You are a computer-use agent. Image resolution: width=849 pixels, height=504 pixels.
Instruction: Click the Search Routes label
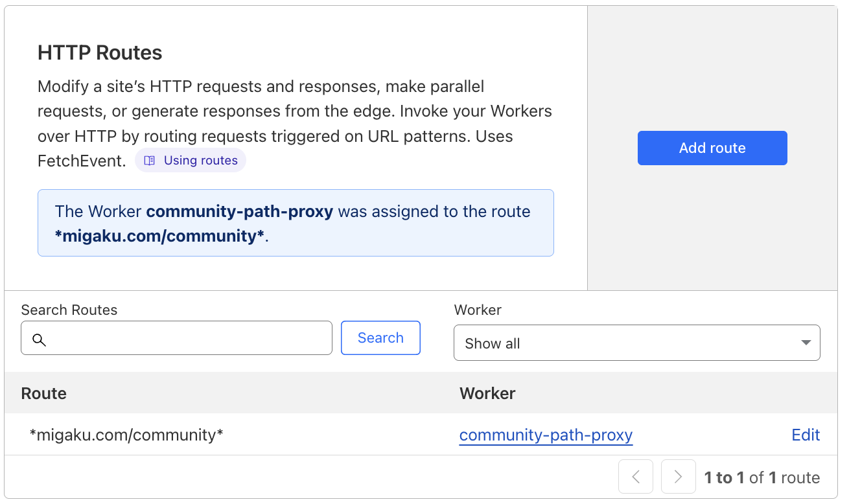69,310
